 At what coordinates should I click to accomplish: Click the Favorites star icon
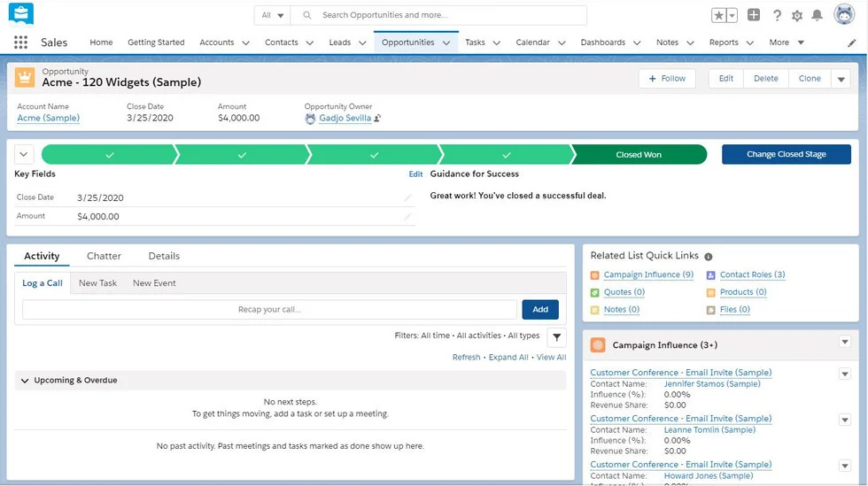tap(718, 15)
